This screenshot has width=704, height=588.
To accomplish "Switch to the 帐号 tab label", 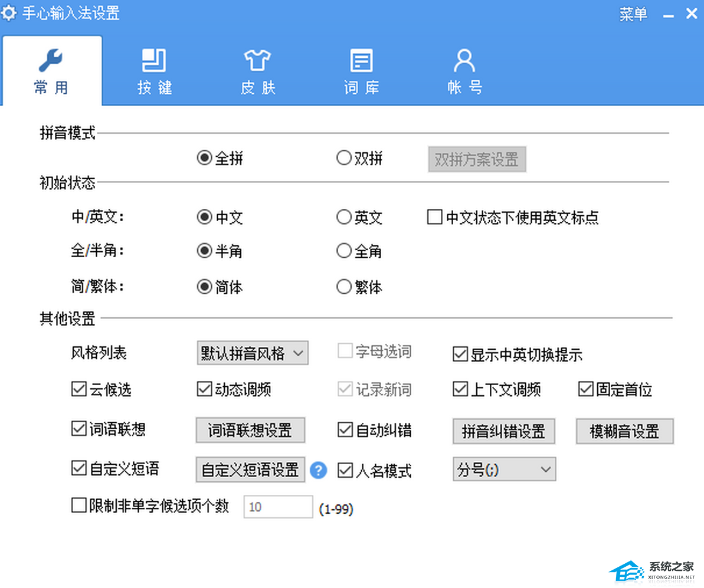I will click(464, 87).
